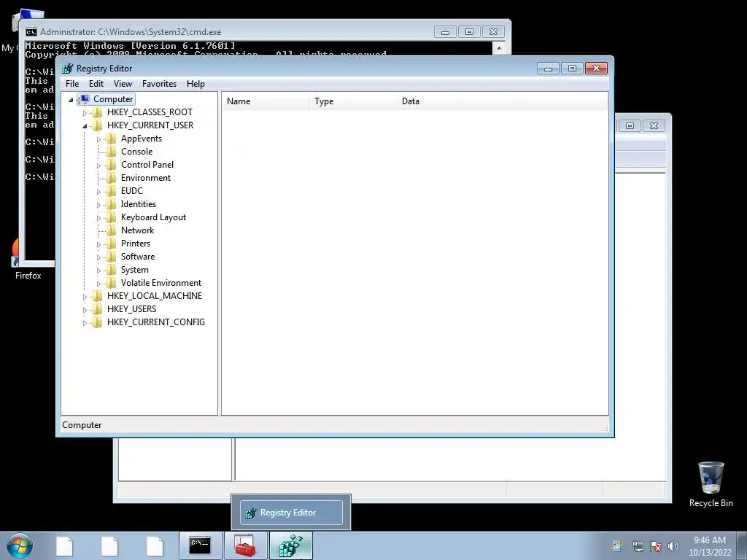Expand the HKEY_USERS key arrow
The height and width of the screenshot is (560, 747).
click(85, 309)
